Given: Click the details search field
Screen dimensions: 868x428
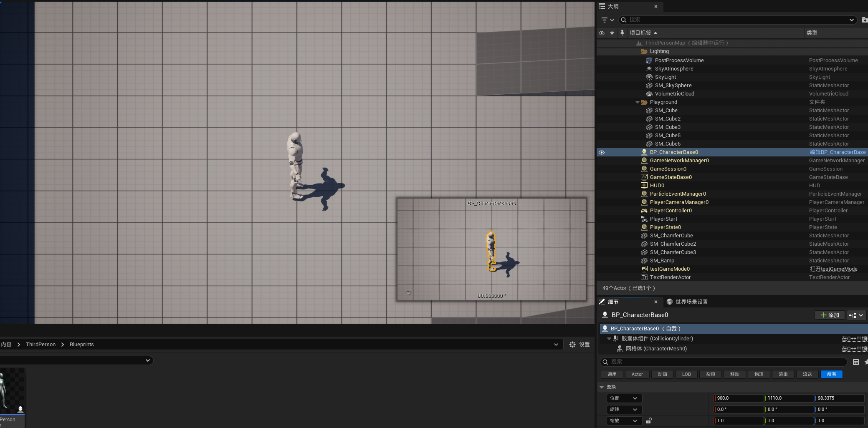Looking at the screenshot, I should (724, 362).
